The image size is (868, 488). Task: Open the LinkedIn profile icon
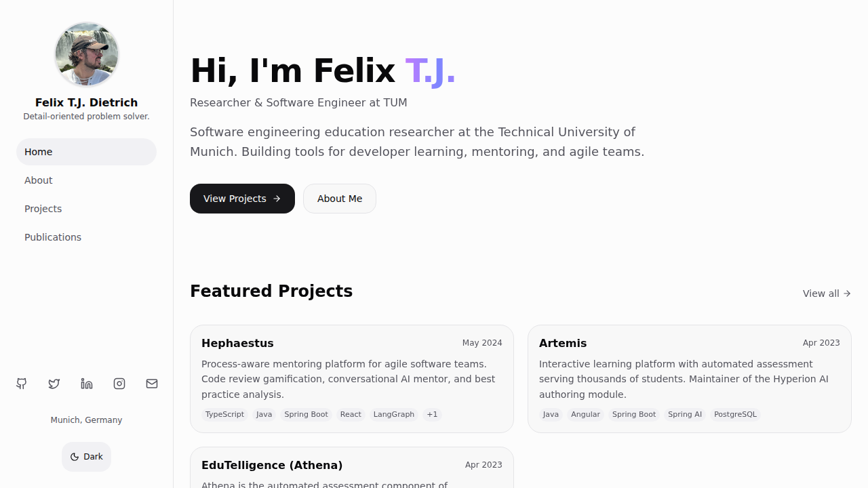(87, 384)
